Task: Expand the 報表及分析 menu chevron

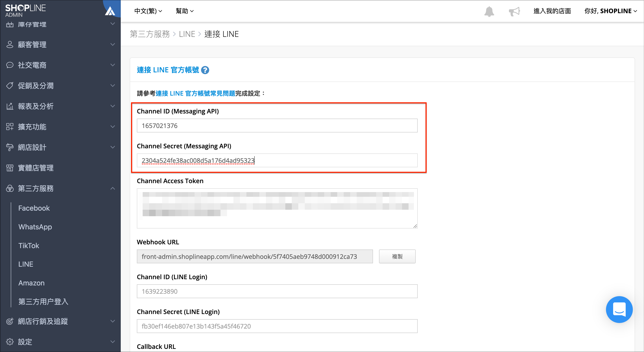Action: pos(113,106)
